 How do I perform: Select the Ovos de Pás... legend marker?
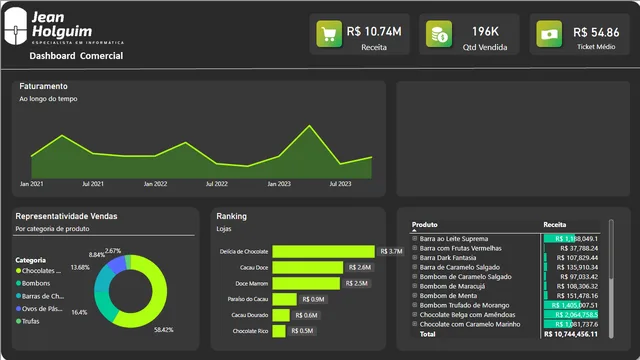click(x=18, y=309)
